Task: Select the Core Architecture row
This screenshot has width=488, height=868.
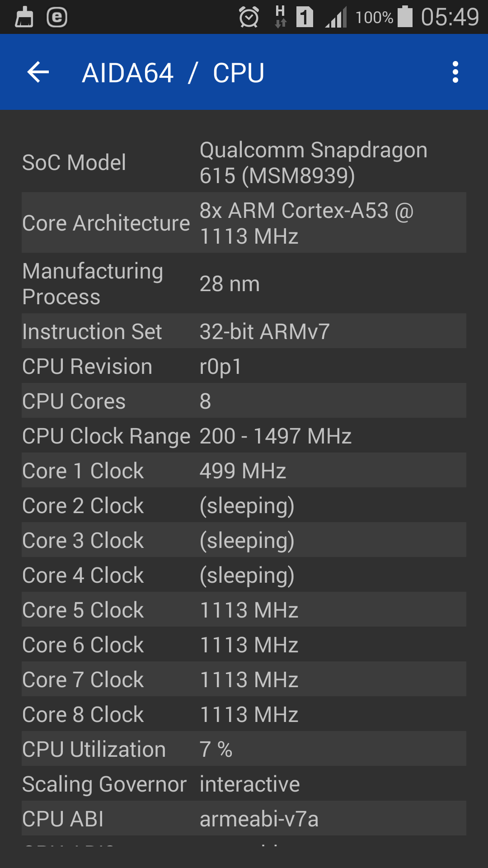Action: pyautogui.click(x=244, y=223)
